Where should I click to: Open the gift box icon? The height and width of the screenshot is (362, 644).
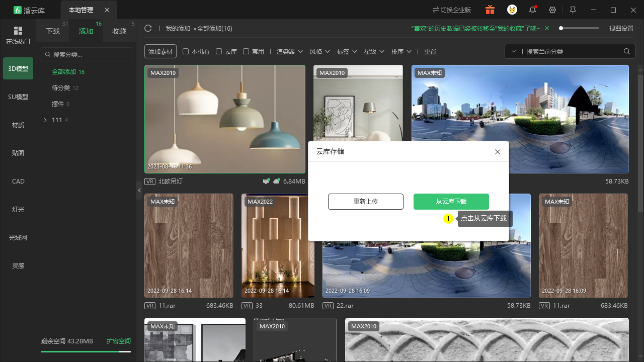[x=490, y=10]
